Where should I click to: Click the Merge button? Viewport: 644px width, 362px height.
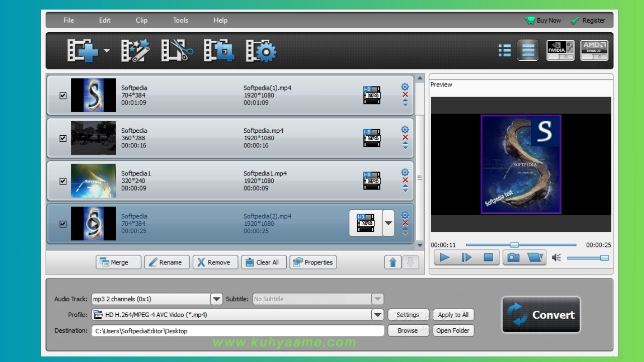[x=118, y=262]
